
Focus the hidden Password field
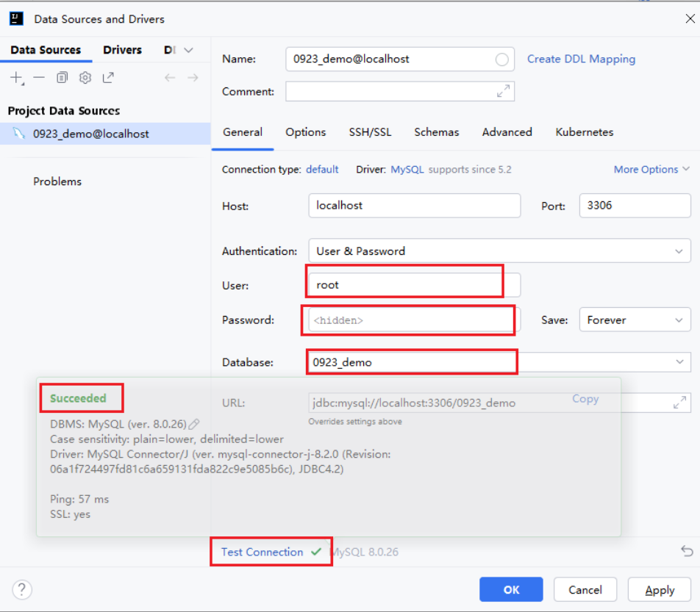pyautogui.click(x=414, y=320)
